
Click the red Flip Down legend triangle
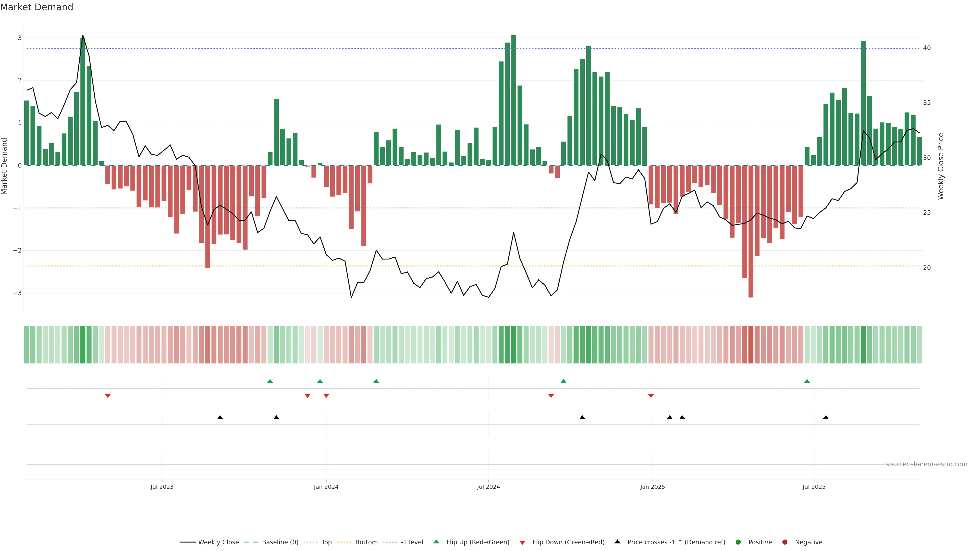(x=522, y=543)
